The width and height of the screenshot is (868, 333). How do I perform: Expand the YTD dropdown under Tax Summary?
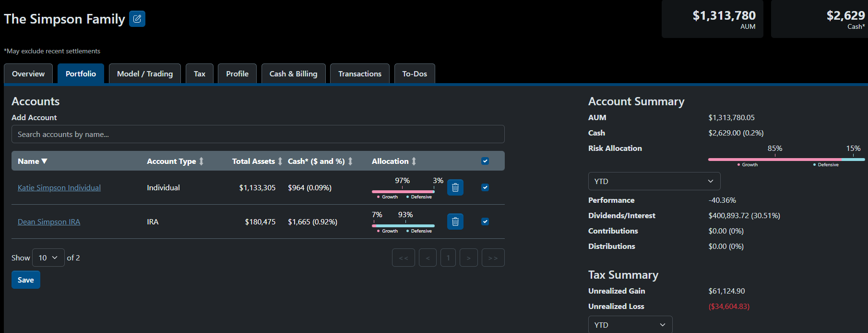(630, 325)
